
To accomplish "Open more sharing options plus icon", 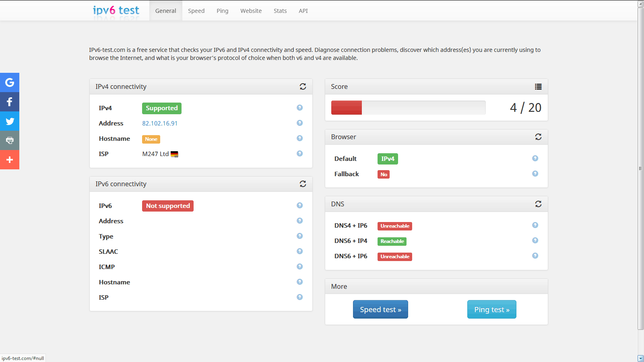I will 10,160.
